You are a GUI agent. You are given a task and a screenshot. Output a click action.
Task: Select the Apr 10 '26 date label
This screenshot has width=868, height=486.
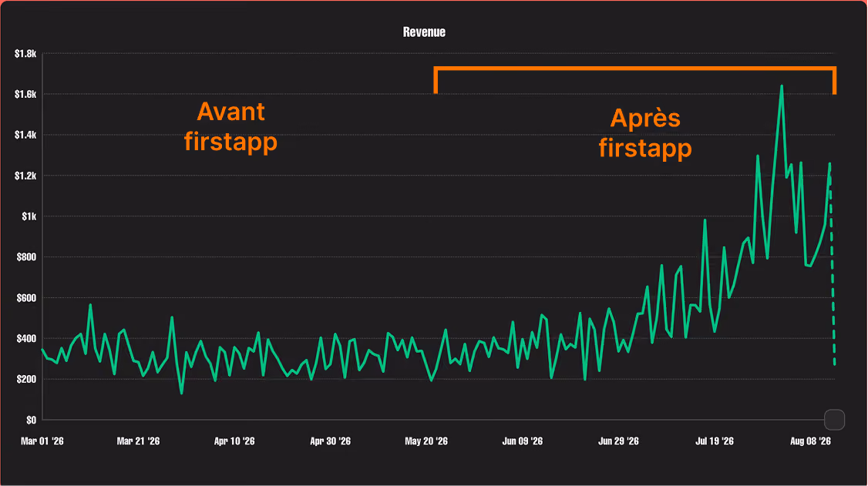click(234, 441)
